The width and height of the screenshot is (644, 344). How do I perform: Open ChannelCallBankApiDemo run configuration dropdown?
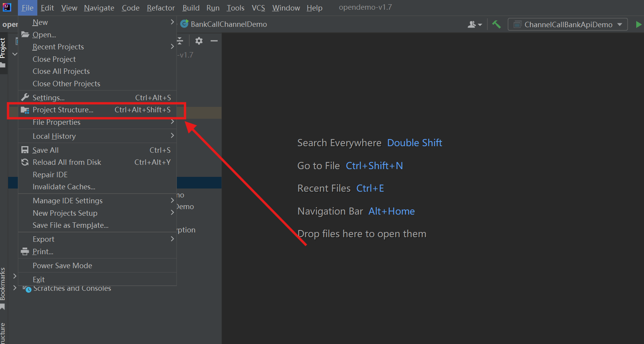click(568, 24)
